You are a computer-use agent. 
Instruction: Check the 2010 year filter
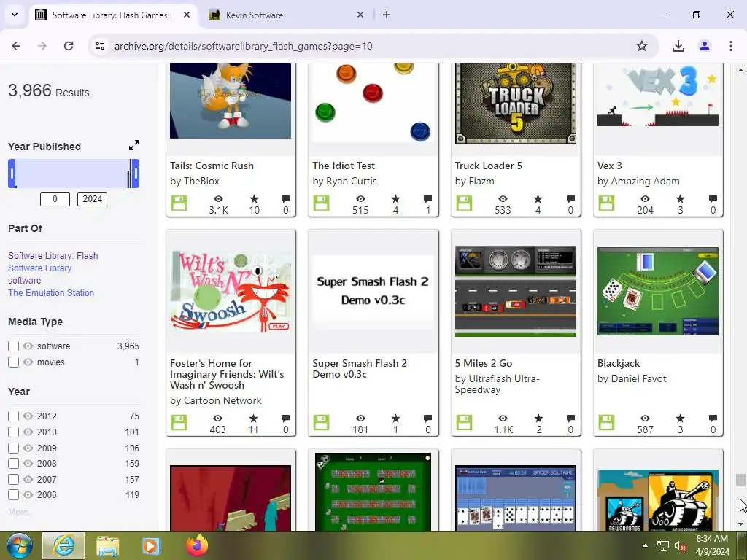tap(13, 432)
